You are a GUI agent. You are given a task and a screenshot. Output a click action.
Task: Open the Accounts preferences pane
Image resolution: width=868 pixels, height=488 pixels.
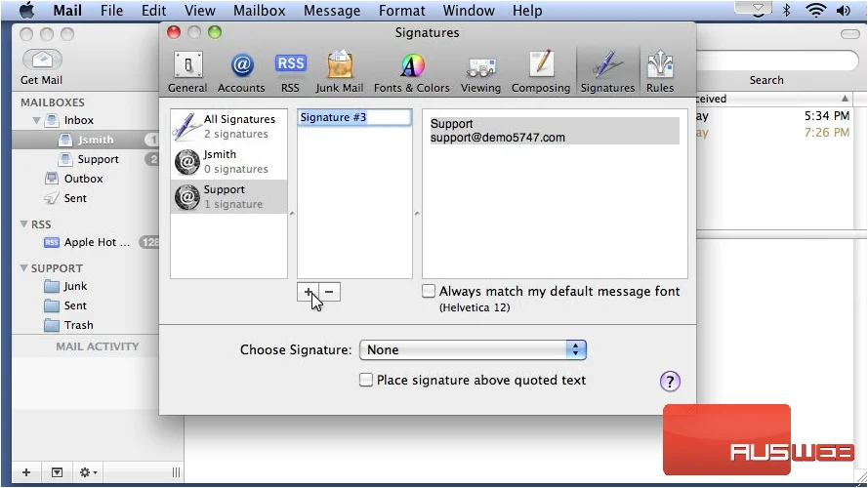[x=241, y=72]
